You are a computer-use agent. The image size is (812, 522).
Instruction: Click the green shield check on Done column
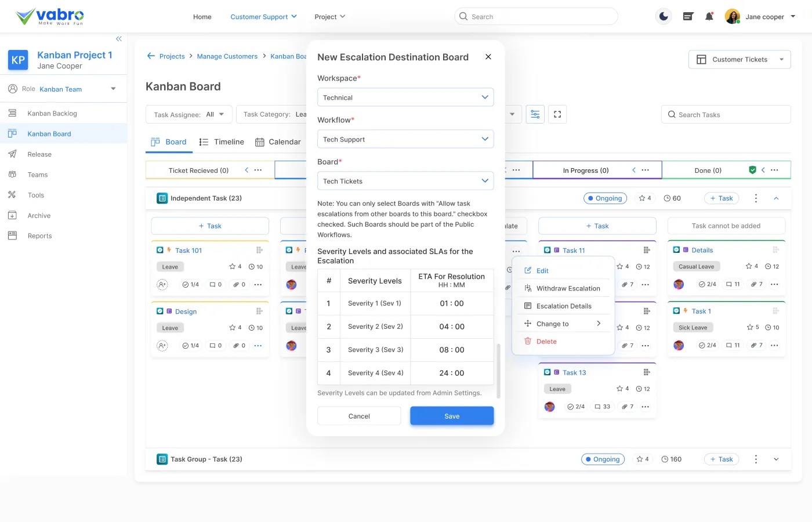coord(752,170)
